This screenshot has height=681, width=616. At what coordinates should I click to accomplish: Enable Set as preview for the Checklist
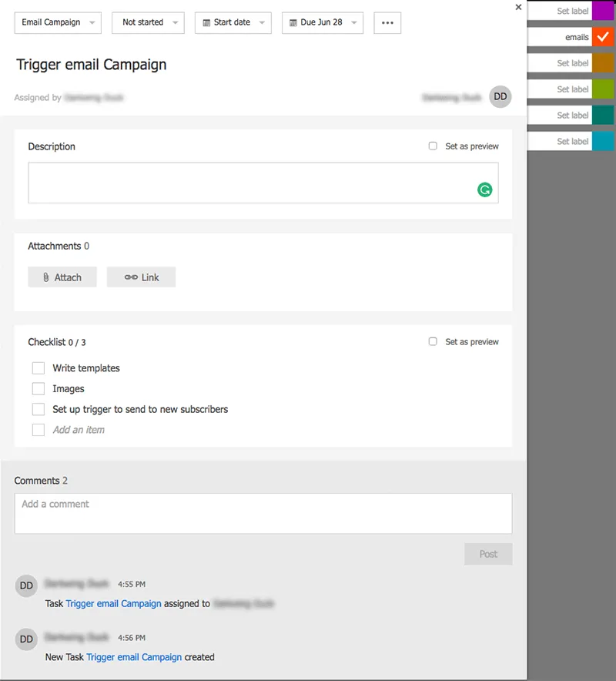pyautogui.click(x=433, y=341)
